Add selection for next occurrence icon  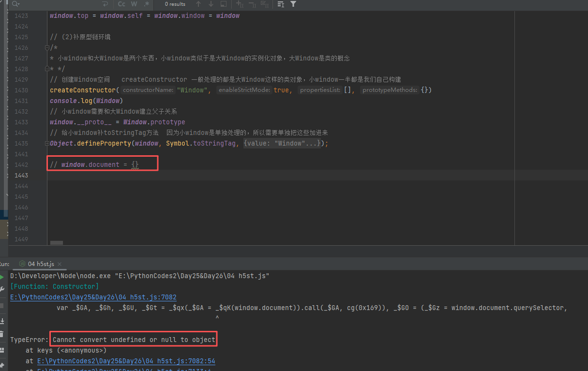point(239,4)
